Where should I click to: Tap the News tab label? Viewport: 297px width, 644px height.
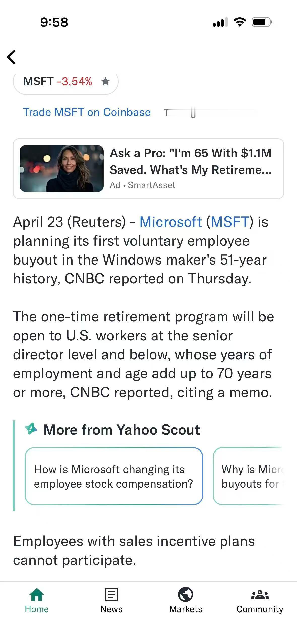click(x=111, y=609)
